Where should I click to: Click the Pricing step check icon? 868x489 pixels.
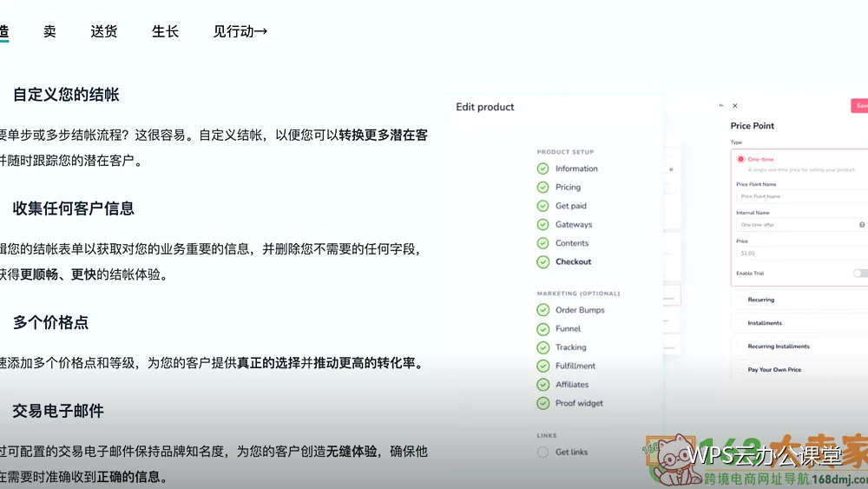(x=542, y=188)
